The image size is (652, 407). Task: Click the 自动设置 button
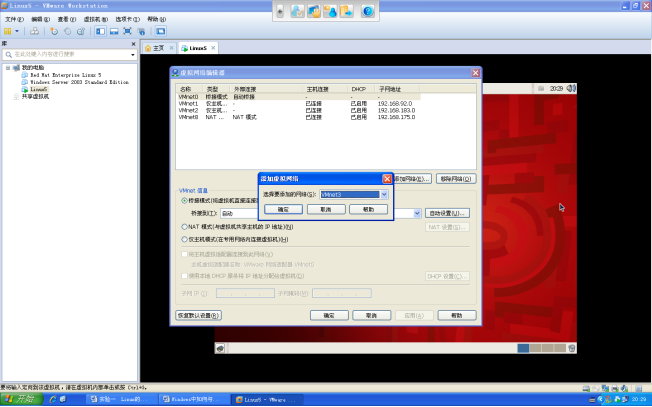(447, 213)
